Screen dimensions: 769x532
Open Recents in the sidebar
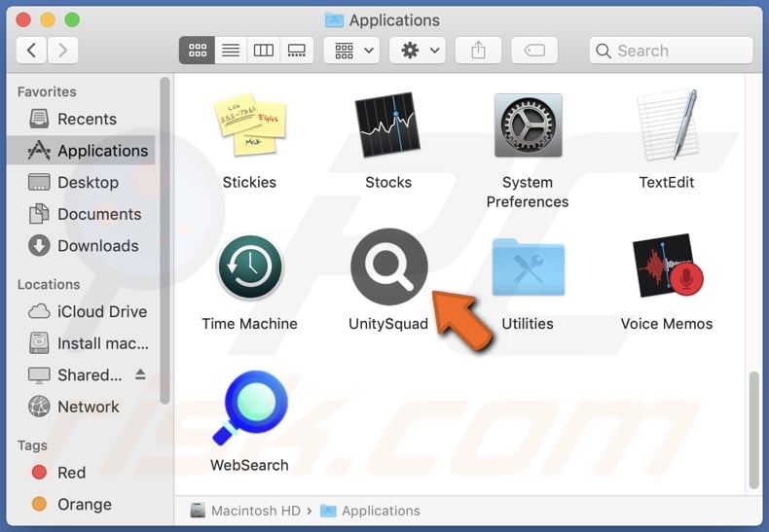[81, 119]
